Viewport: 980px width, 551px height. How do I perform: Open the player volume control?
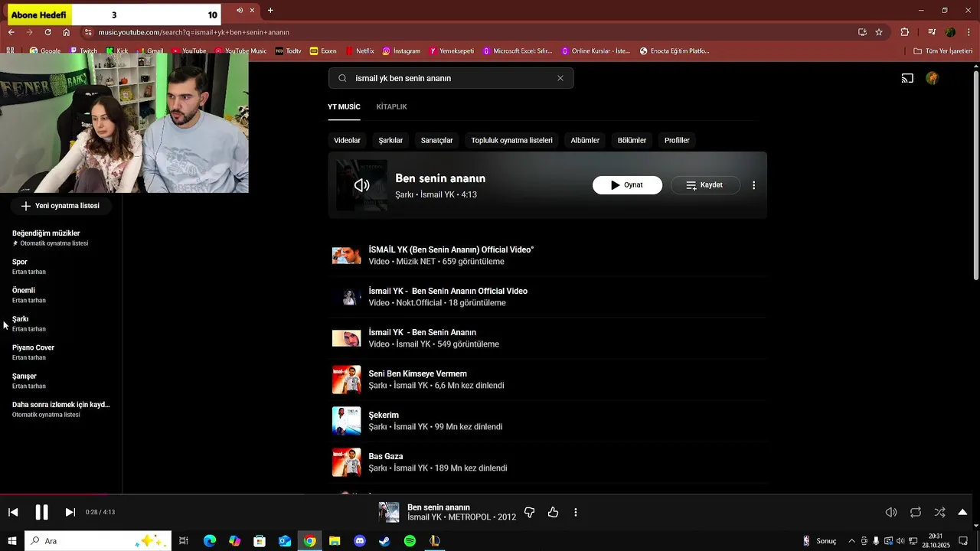point(891,512)
